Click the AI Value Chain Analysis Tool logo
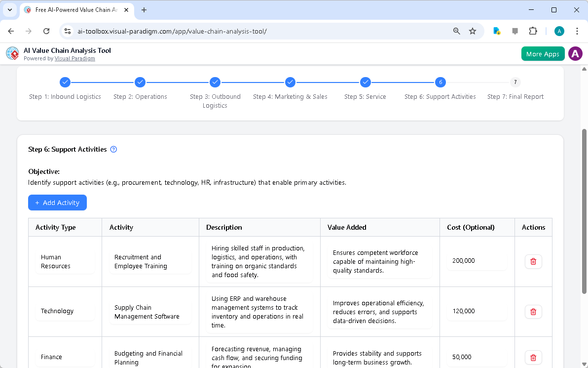 click(12, 53)
